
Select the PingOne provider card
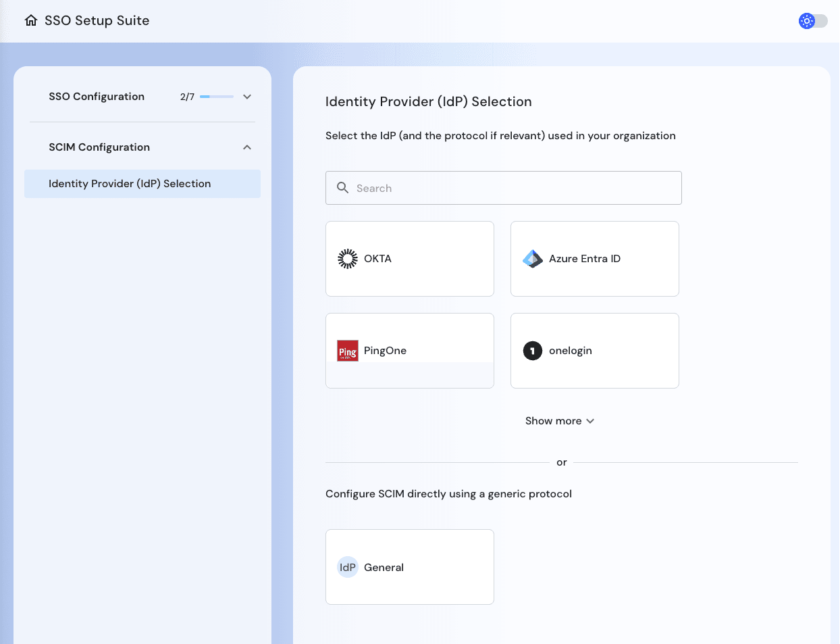click(409, 351)
